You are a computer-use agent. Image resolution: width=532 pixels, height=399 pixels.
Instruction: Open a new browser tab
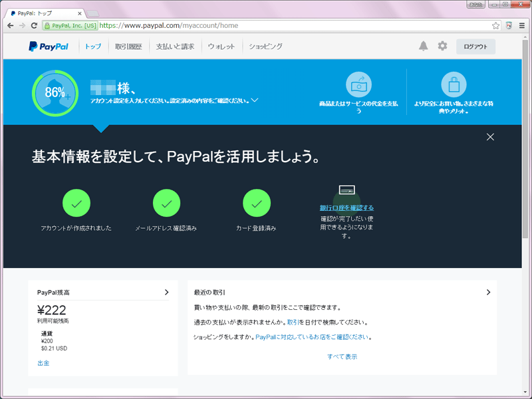[x=92, y=13]
